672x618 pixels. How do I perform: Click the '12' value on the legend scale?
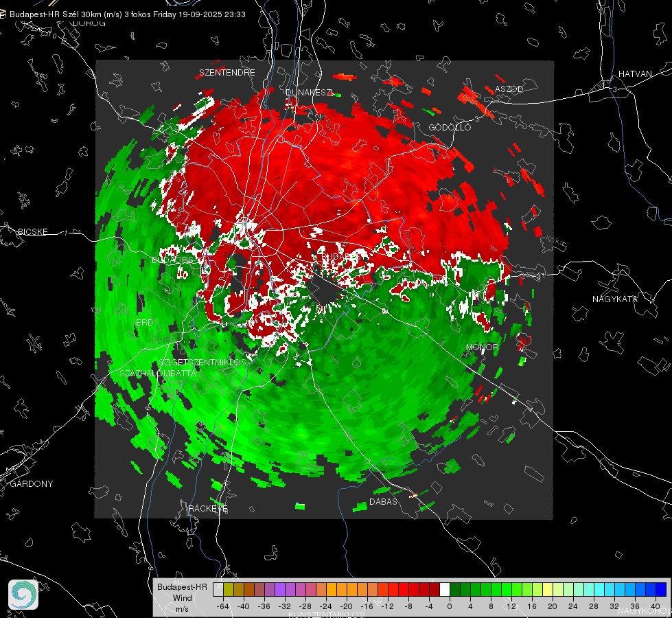pos(511,606)
